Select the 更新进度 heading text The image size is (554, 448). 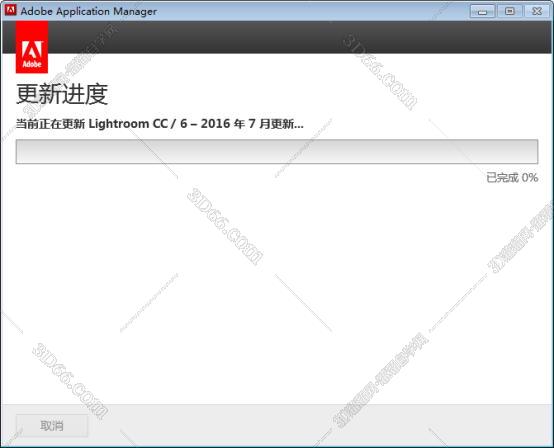click(x=62, y=94)
